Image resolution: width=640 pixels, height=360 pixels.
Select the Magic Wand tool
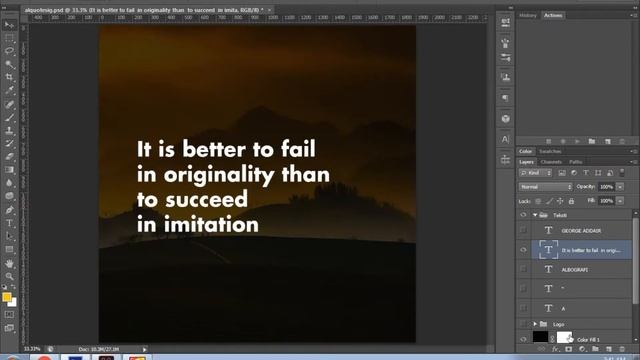[9, 64]
